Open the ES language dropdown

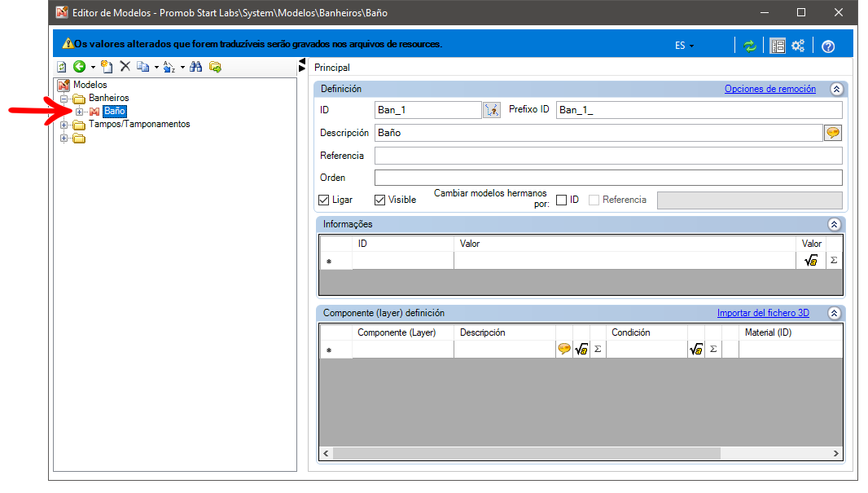pos(684,46)
